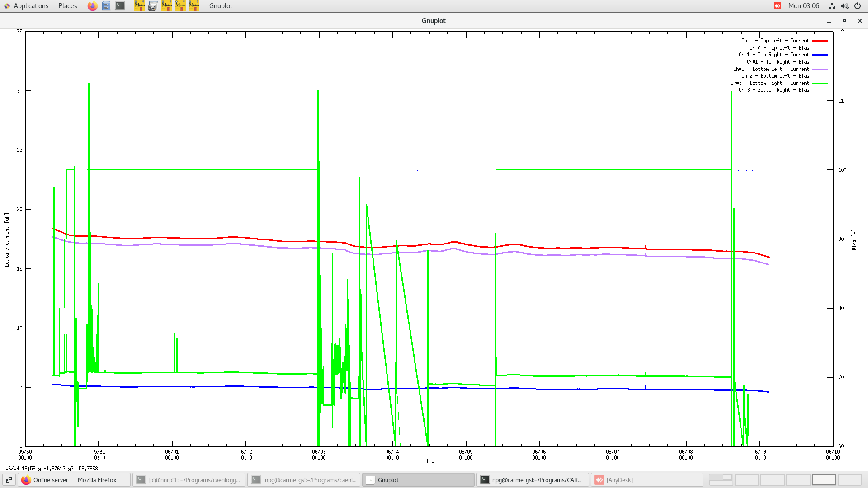Open the Places menu
Screen dimensions: 868x488
67,6
